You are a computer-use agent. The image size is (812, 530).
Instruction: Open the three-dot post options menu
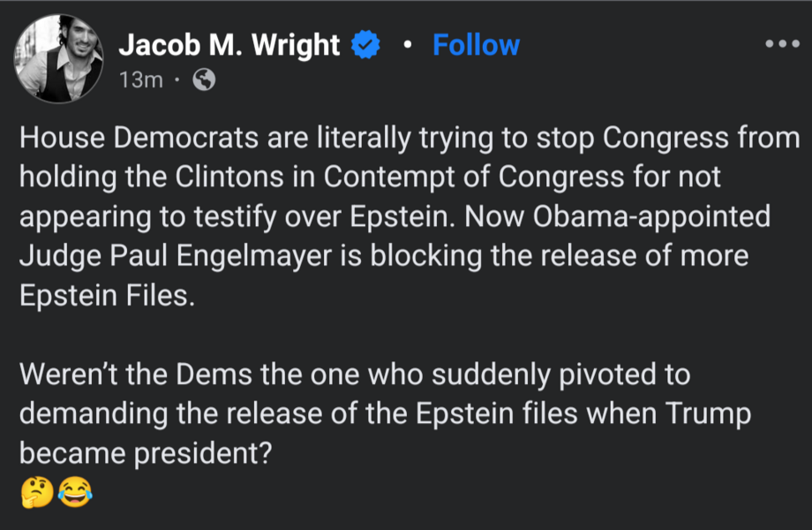pos(781,44)
